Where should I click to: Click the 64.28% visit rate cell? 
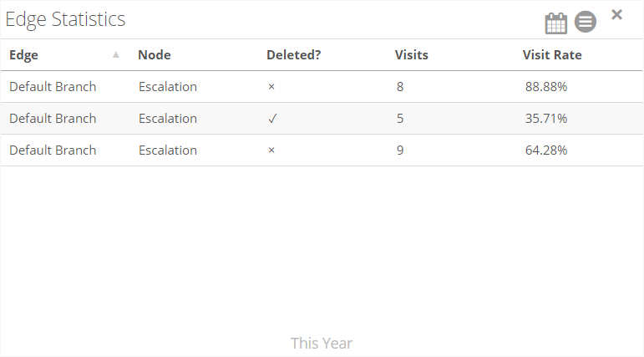[546, 150]
